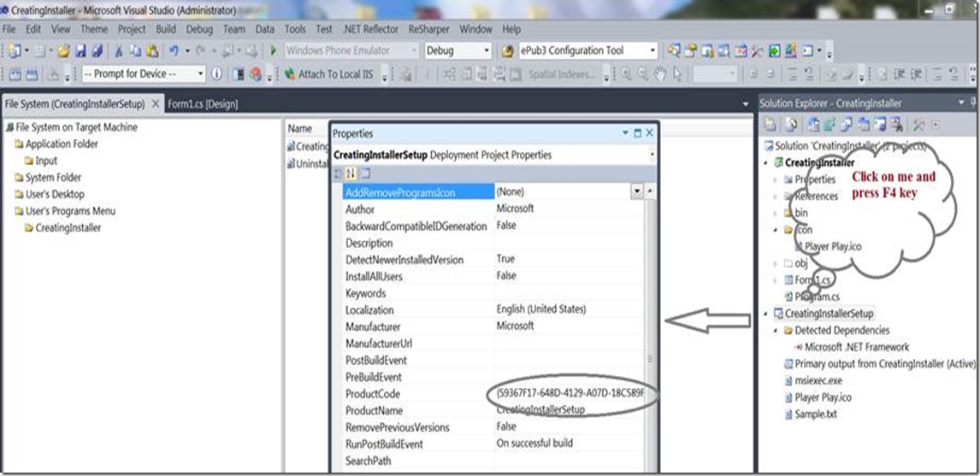Screen dimensions: 980x476
Task: Click Property Pages icon in Properties panel
Action: pos(364,173)
